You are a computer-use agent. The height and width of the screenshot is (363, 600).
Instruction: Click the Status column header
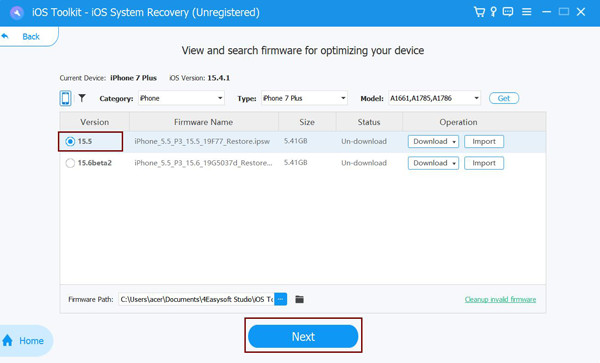[x=369, y=122]
